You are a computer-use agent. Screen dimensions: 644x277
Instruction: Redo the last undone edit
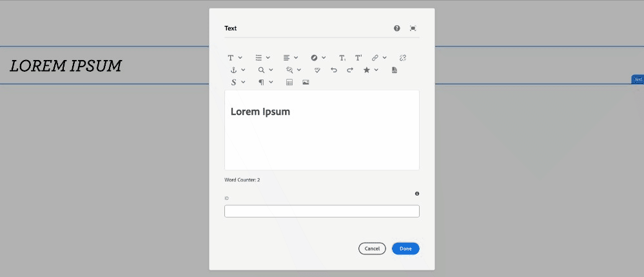(x=350, y=70)
